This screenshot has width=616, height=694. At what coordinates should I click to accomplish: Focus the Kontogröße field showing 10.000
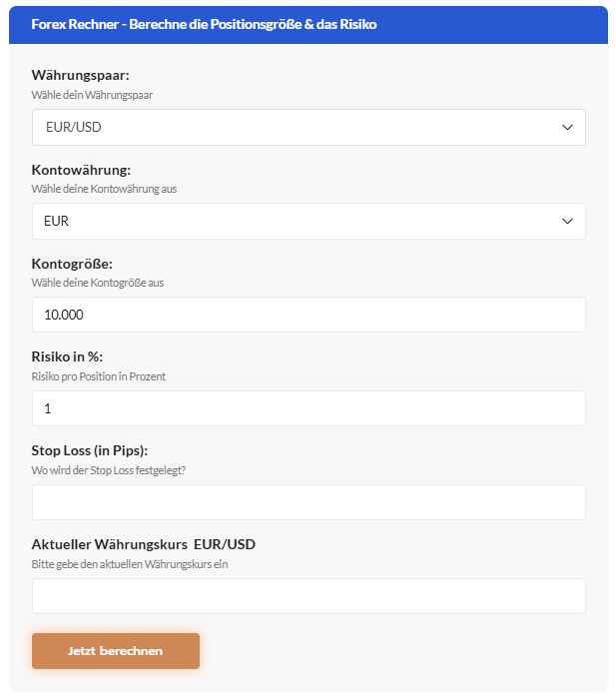coord(308,315)
